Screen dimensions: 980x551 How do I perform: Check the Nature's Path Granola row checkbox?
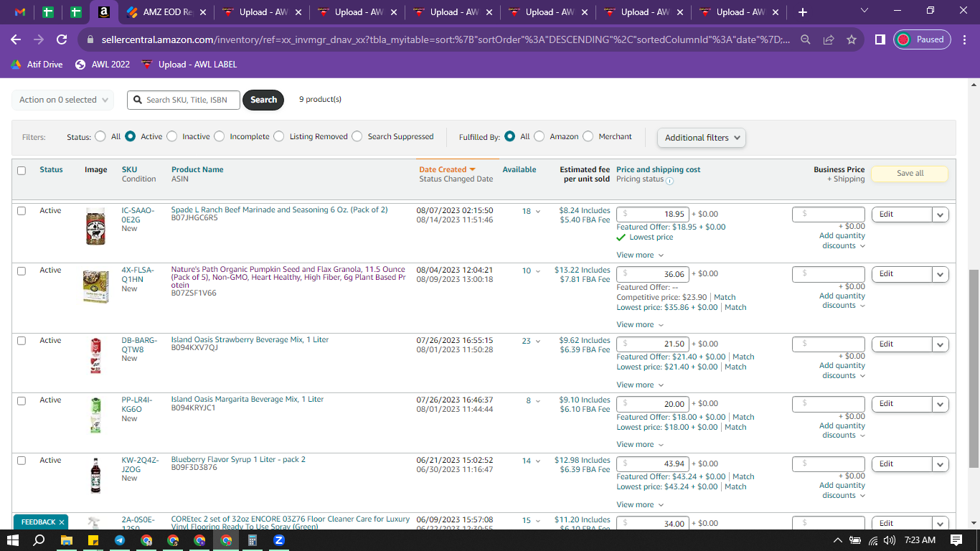pos(22,270)
